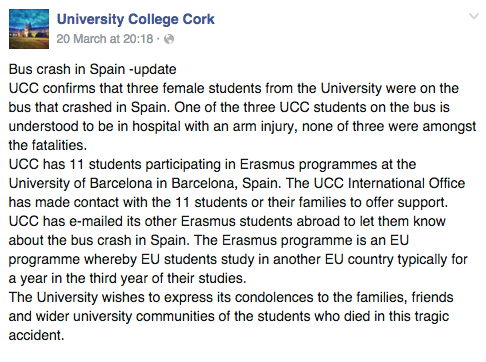486x362 pixels.
Task: Click the line 'UCC confirms that three female students'
Action: (234, 88)
